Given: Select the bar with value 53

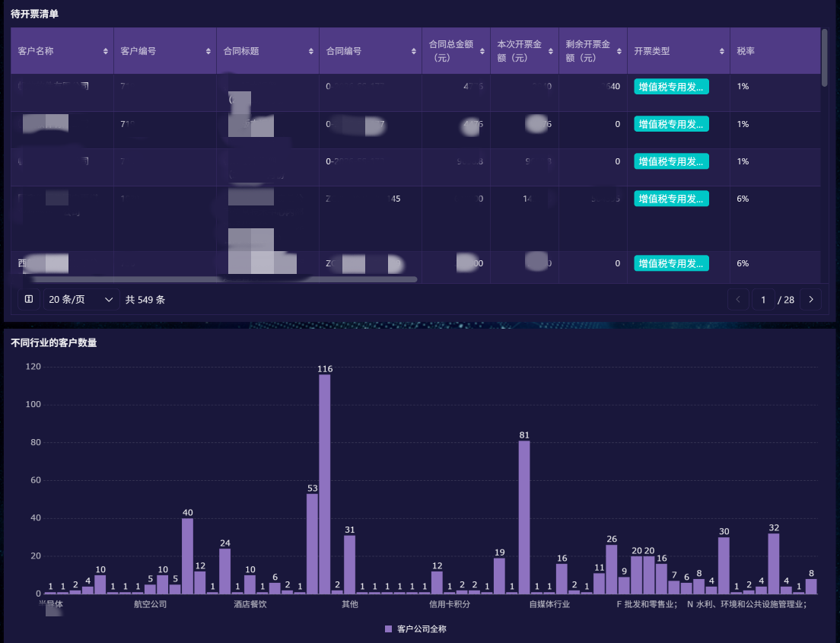Looking at the screenshot, I should [x=312, y=544].
